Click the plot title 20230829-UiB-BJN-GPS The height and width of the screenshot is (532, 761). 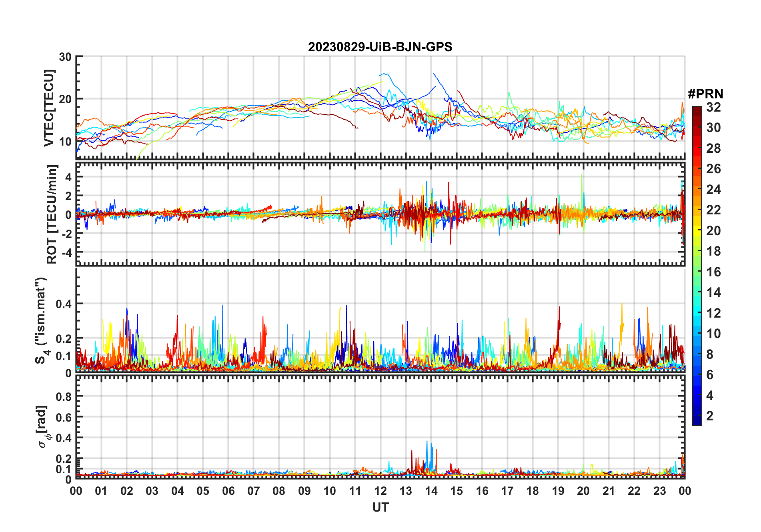point(380,47)
